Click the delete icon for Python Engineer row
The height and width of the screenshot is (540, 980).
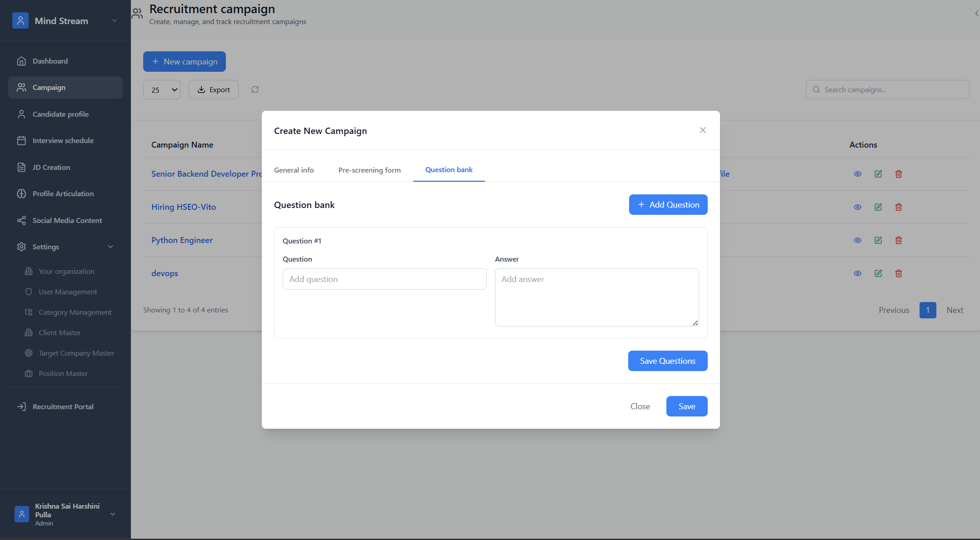point(898,240)
